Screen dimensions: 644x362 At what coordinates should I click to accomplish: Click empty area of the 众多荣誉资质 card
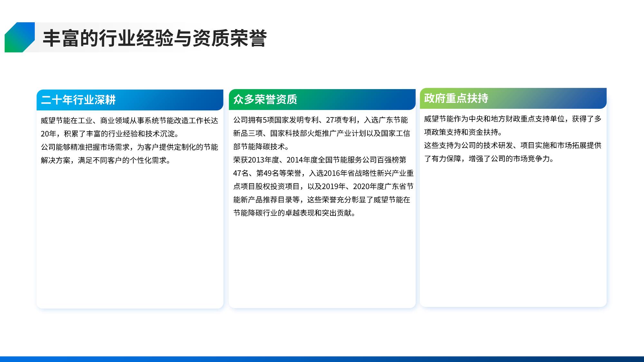coord(322,264)
